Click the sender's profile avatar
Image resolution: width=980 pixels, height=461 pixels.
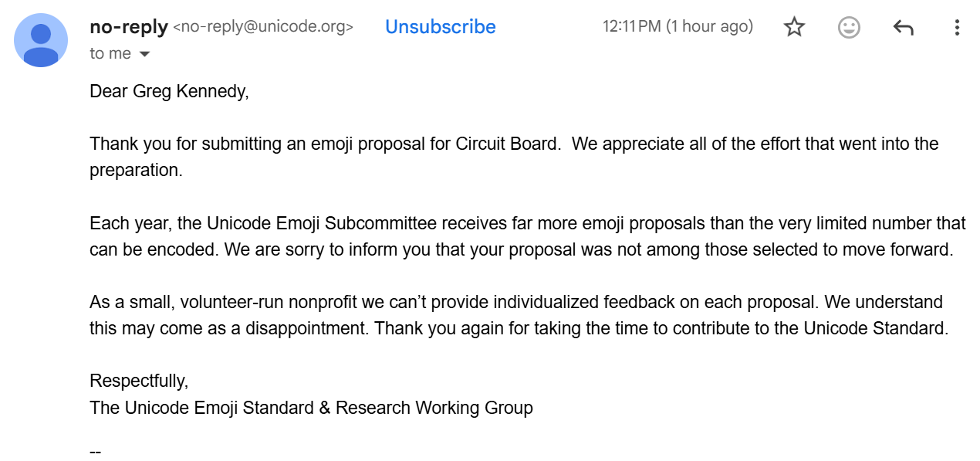pyautogui.click(x=41, y=40)
